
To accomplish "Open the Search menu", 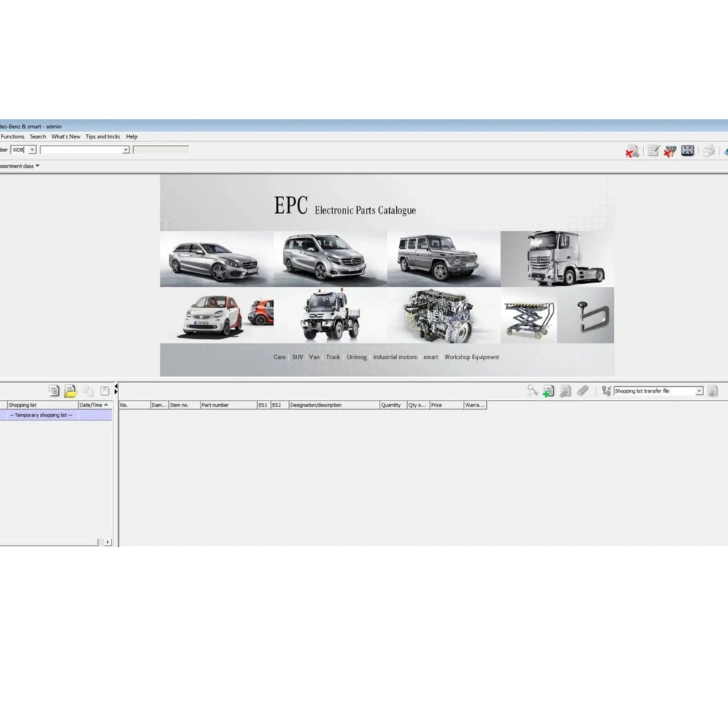I will 38,136.
